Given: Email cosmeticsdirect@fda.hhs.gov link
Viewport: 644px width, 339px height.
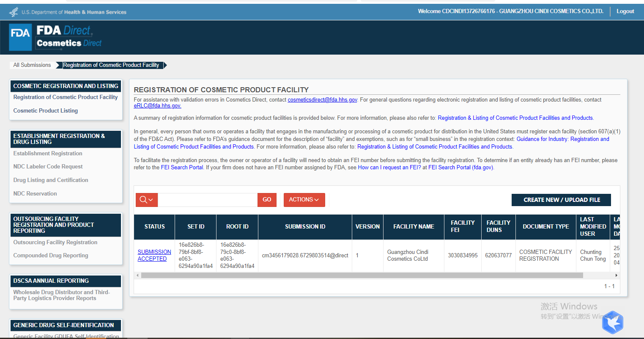Looking at the screenshot, I should pos(322,100).
